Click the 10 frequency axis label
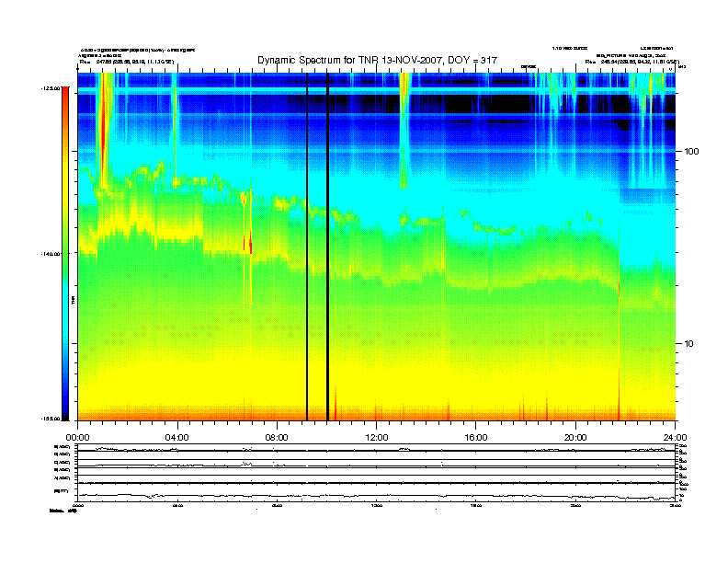The height and width of the screenshot is (563, 728). tap(689, 344)
